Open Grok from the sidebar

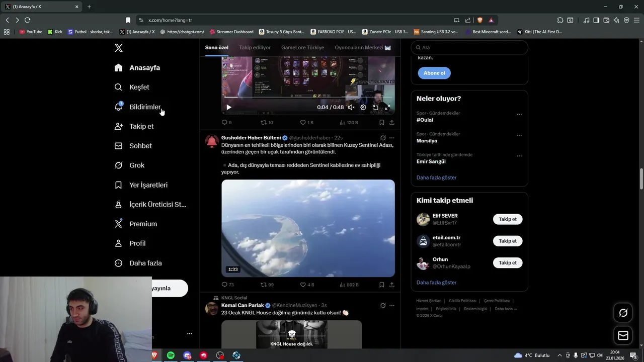(129, 165)
